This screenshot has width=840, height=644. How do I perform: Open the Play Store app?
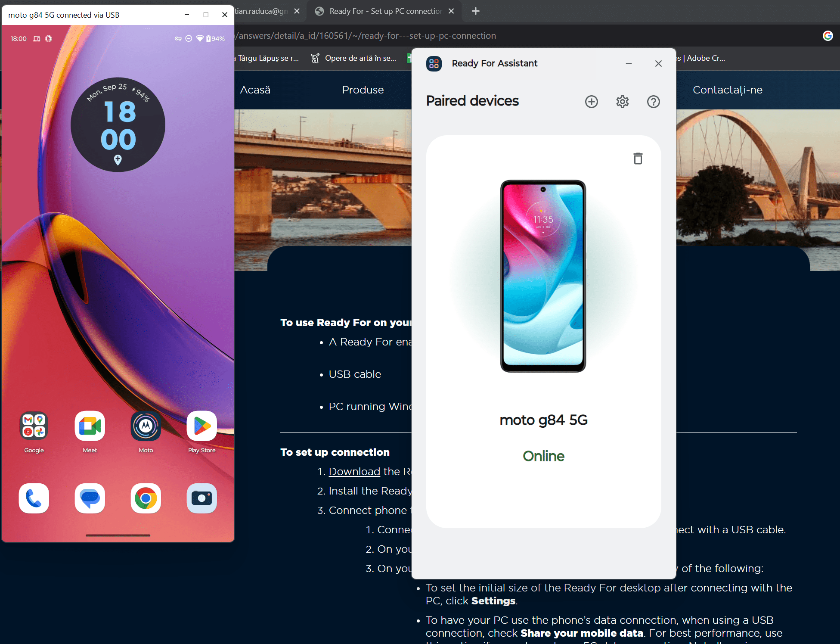pyautogui.click(x=201, y=426)
